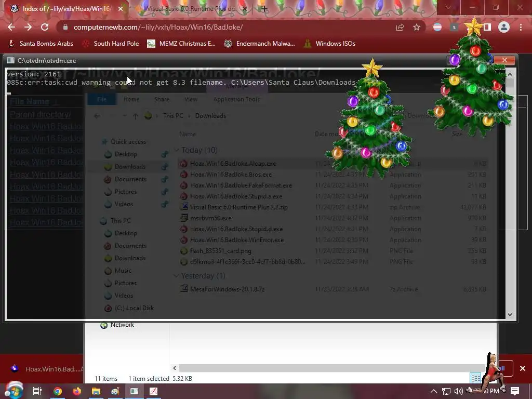Close the 'Index of /~lily/vxh/Hoax/Win16/' tab

tap(121, 9)
